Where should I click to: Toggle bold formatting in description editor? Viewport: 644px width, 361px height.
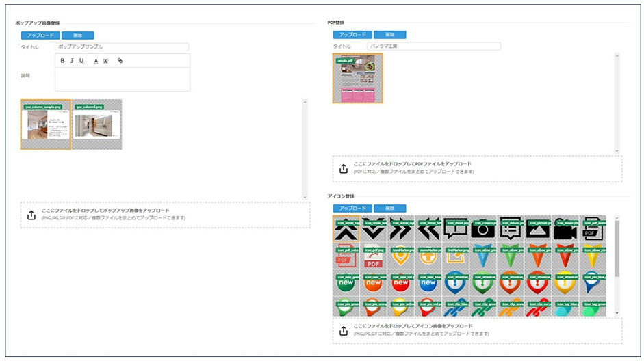(x=62, y=61)
